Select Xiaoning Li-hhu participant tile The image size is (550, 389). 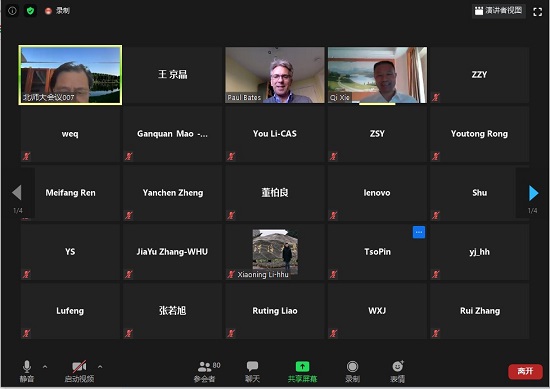pyautogui.click(x=275, y=252)
